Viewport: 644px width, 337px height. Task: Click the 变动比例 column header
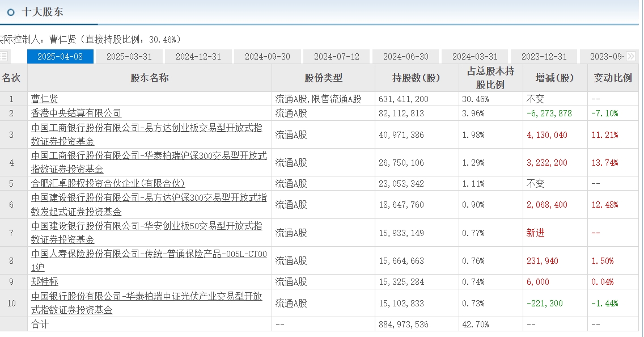(x=613, y=78)
